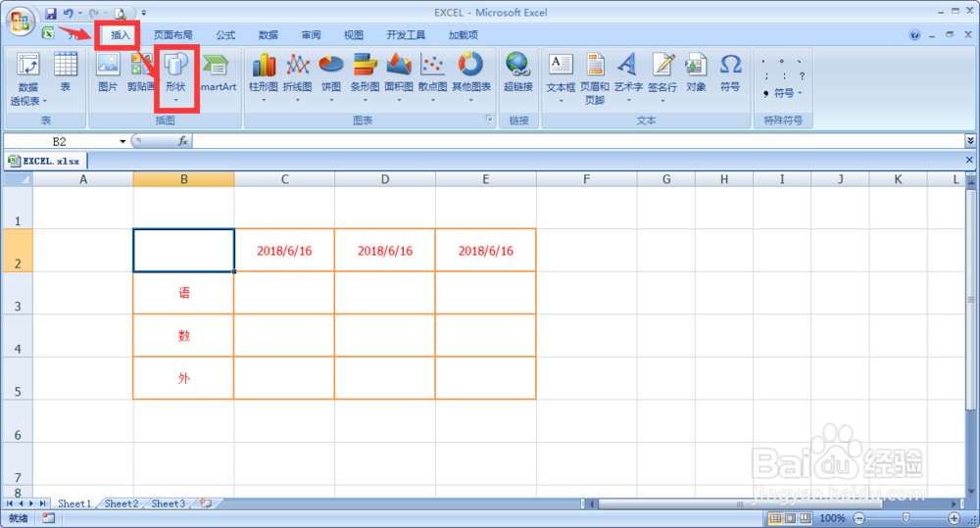
Task: Open the Customize Quick Access Toolbar dropdown
Action: 144,13
